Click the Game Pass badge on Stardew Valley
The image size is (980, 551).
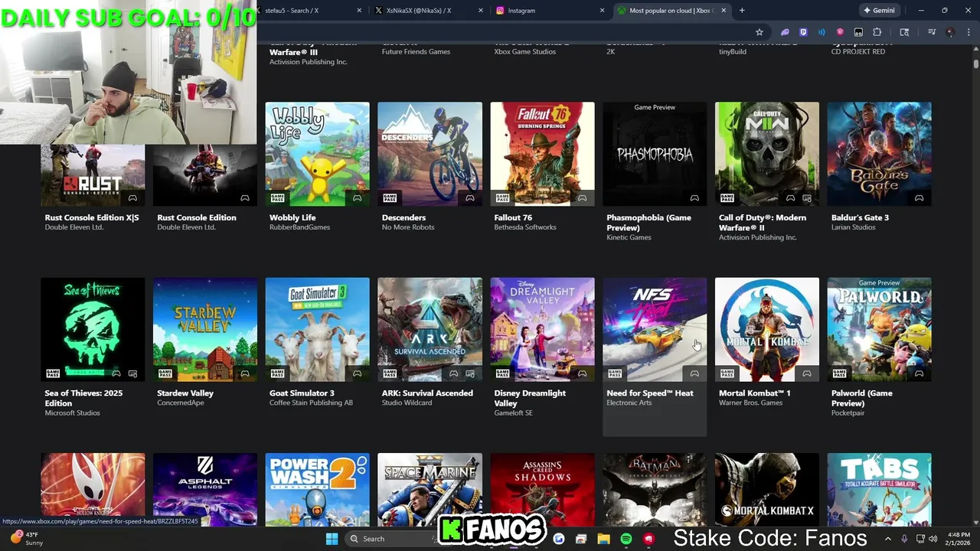tap(165, 373)
